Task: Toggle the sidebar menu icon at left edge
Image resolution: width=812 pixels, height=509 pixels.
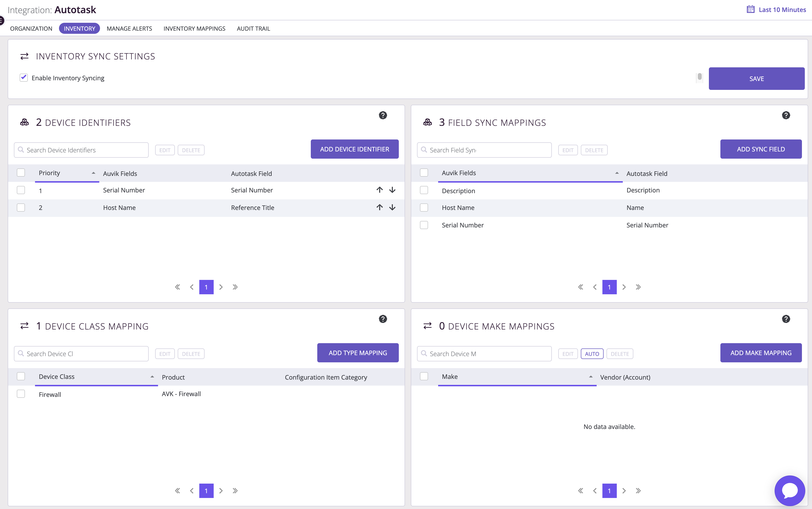Action: tap(1, 21)
